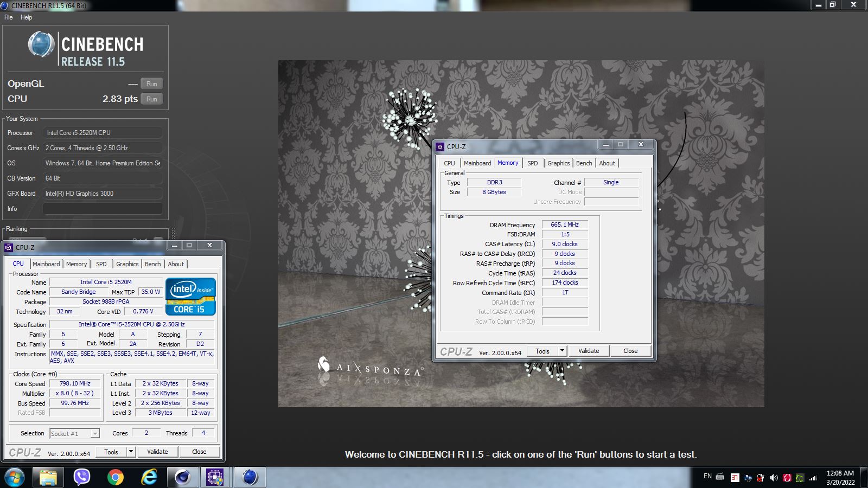This screenshot has height=488, width=868.
Task: Select About tab in right CPU-Z window
Action: point(607,163)
